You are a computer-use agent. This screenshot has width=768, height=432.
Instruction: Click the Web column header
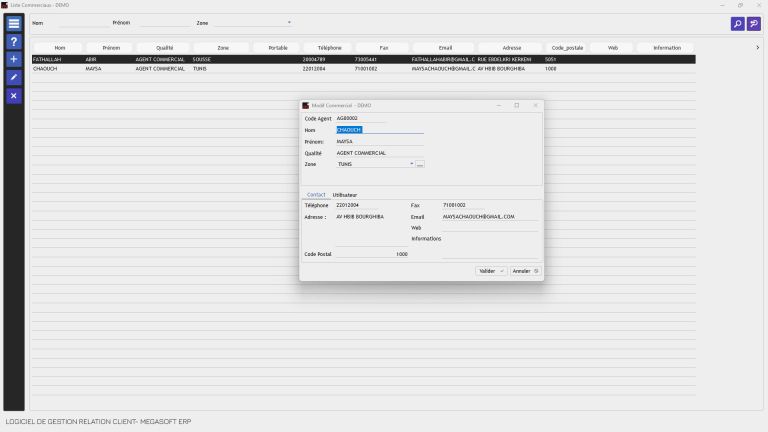coord(612,48)
